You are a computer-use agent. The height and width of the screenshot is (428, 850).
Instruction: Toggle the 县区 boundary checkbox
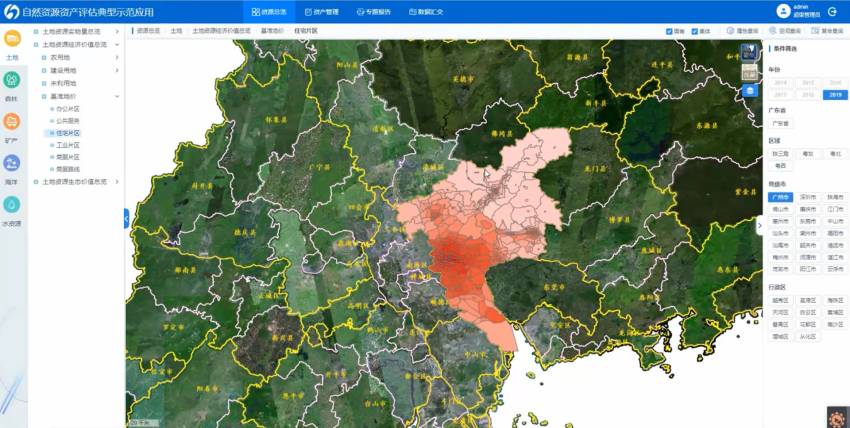coord(695,31)
